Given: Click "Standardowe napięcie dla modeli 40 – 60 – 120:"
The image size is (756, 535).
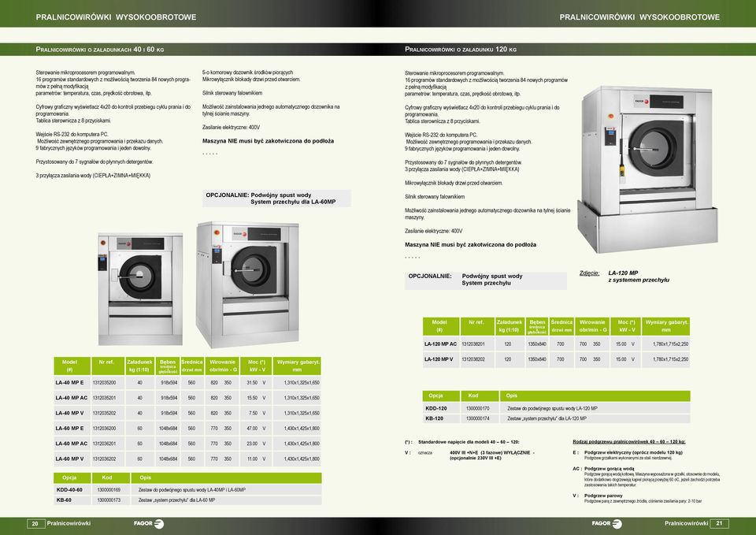Looking at the screenshot, I should (x=469, y=442).
